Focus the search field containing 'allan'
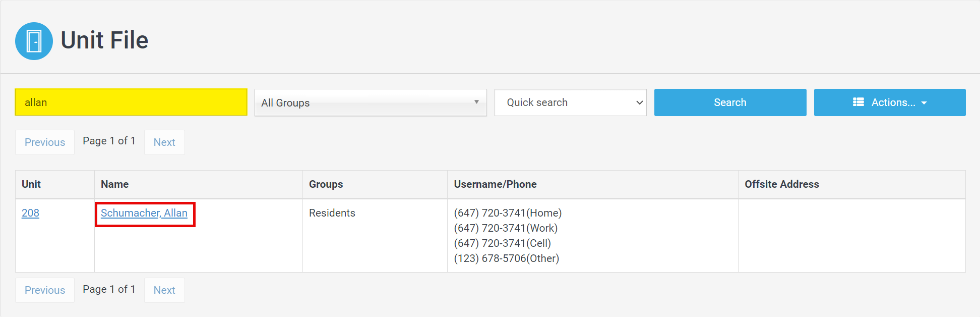The image size is (980, 317). click(131, 102)
